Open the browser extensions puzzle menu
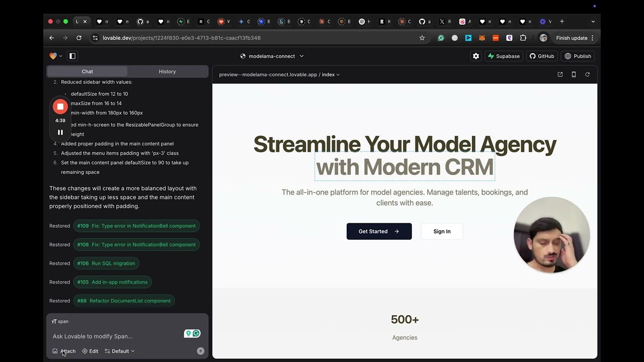The height and width of the screenshot is (362, 644). pyautogui.click(x=523, y=38)
